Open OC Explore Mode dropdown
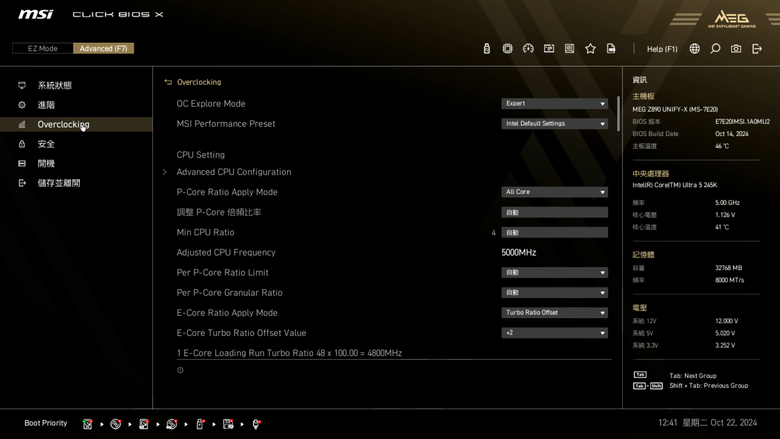The image size is (780, 439). [x=554, y=103]
